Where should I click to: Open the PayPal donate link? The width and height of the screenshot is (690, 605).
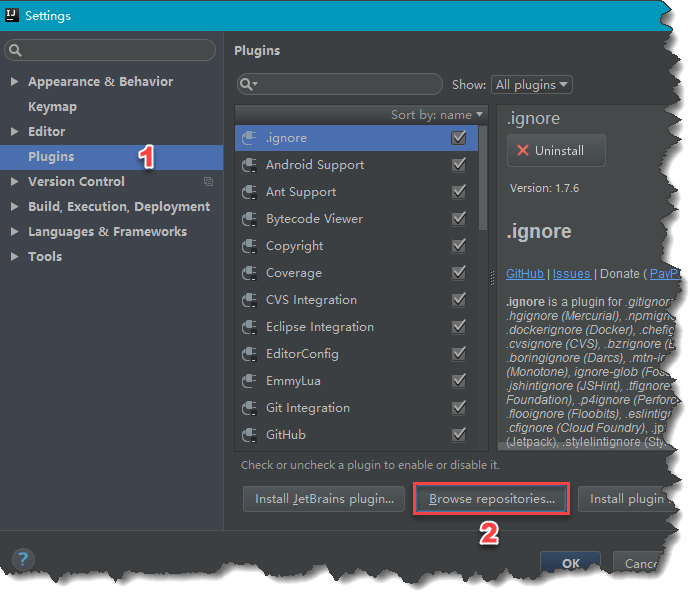664,274
